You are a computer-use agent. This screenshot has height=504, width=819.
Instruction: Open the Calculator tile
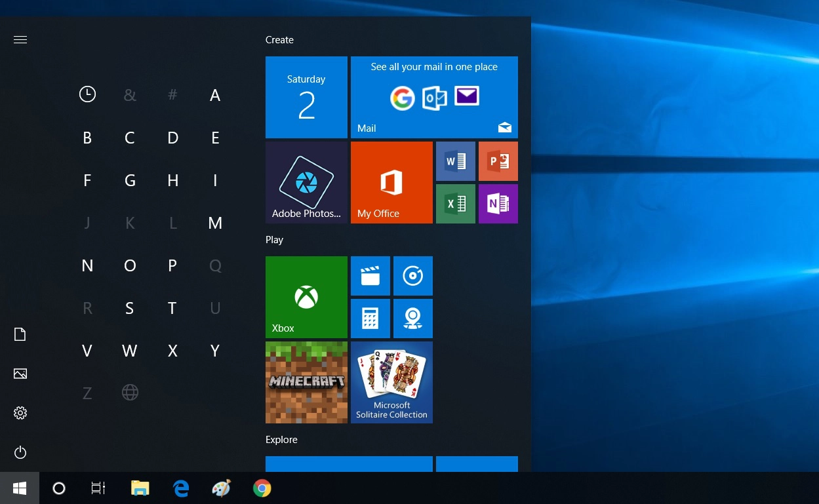[x=370, y=319]
